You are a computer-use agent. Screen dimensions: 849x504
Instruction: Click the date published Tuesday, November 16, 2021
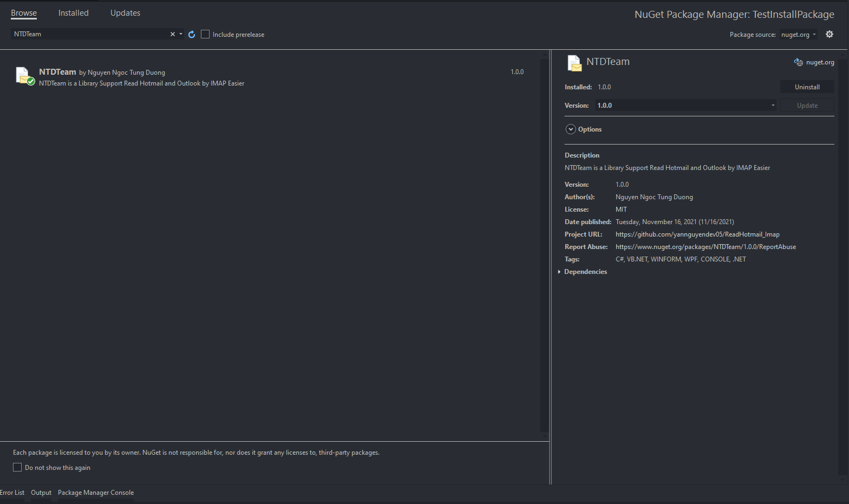[675, 222]
